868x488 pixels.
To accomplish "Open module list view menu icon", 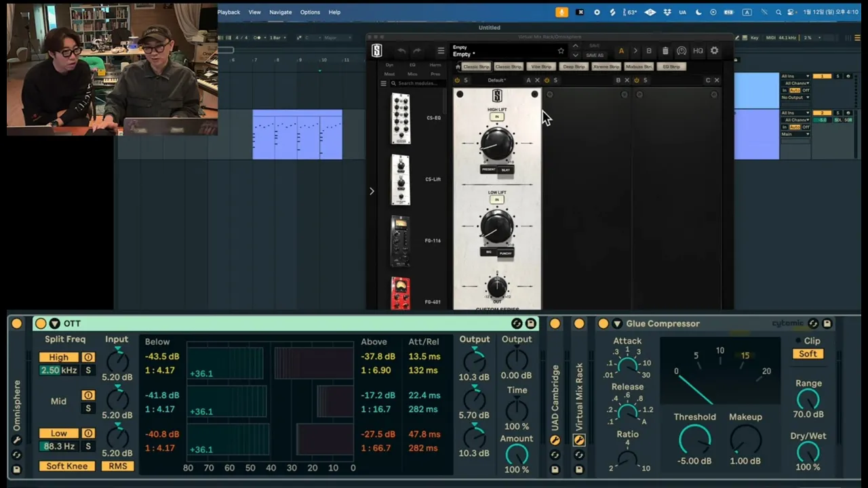I will (x=383, y=83).
